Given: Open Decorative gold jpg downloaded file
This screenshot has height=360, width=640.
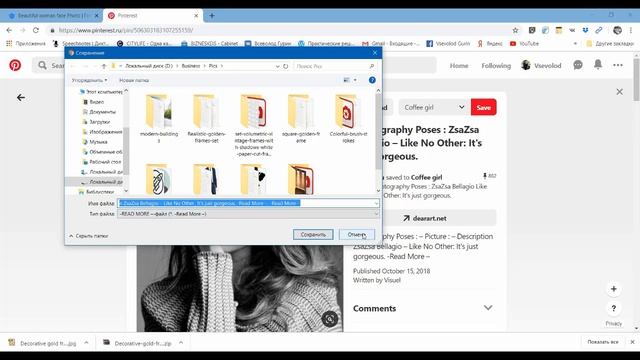Looking at the screenshot, I should [43, 343].
